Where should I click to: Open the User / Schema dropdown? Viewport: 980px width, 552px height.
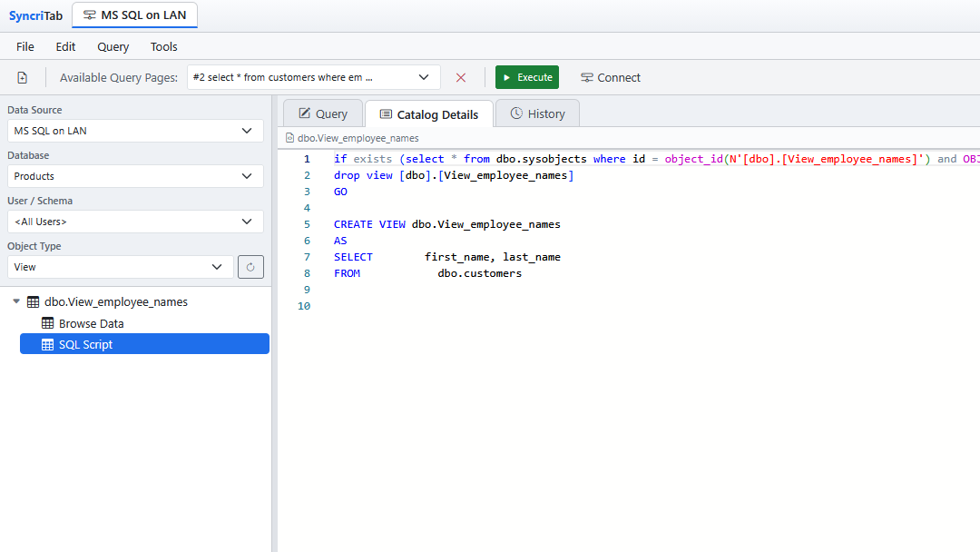(135, 222)
